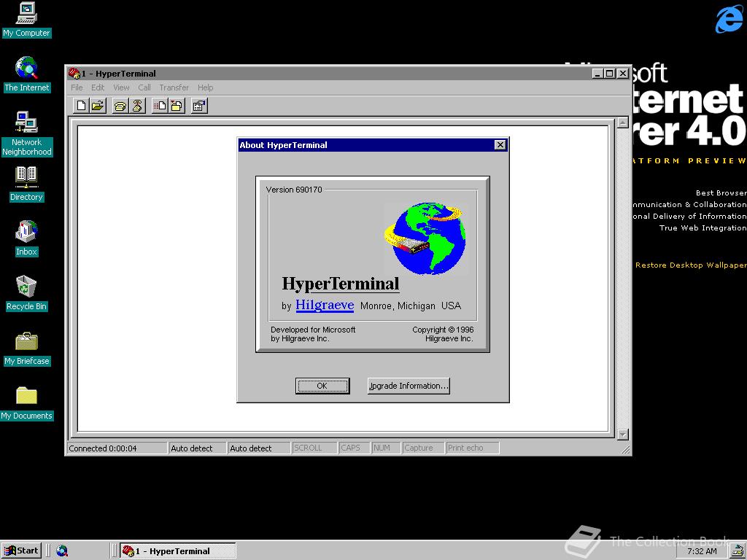Select The Internet desktop icon
Viewport: 747px width, 560px height.
tap(27, 74)
